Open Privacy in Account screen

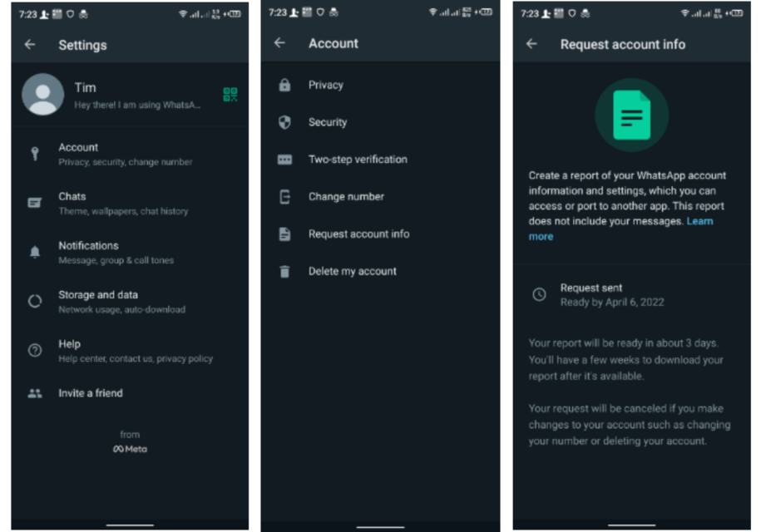point(381,85)
